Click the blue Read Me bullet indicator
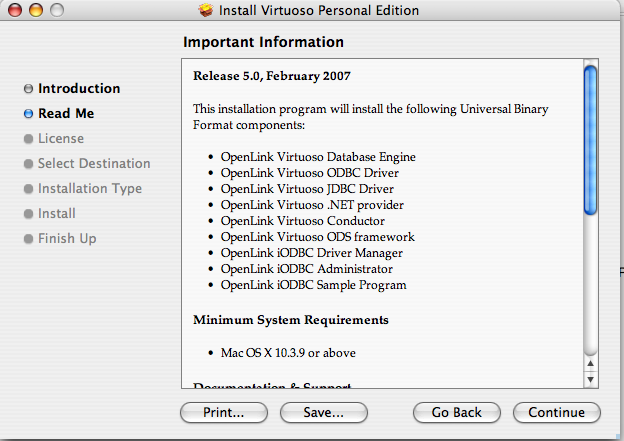This screenshot has height=441, width=624. point(28,113)
